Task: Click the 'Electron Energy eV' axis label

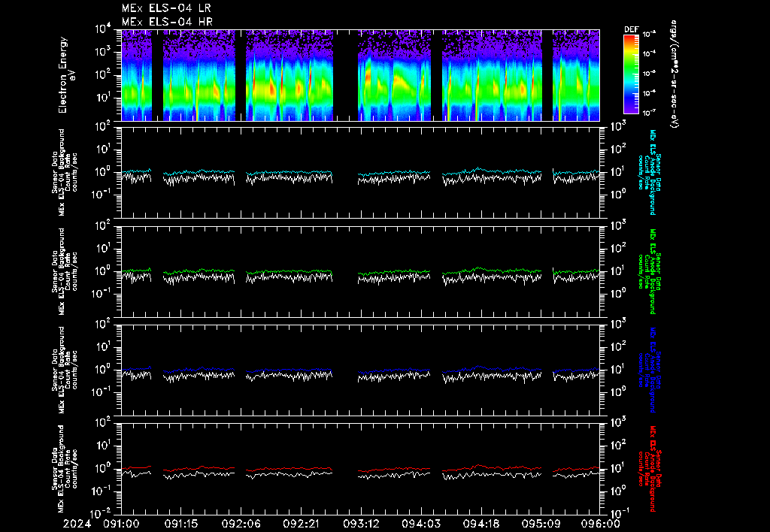Action: pos(66,75)
